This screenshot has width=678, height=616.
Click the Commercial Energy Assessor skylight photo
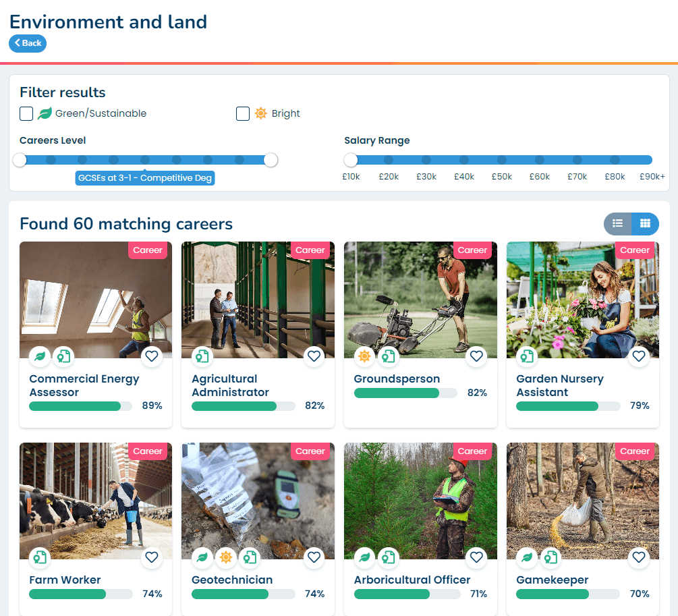click(96, 300)
